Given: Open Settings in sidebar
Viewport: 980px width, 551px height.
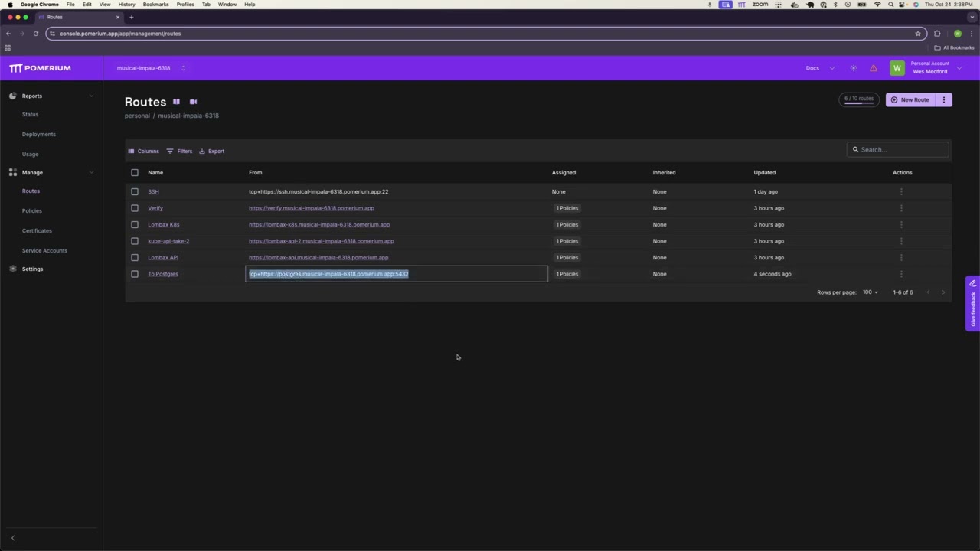Looking at the screenshot, I should tap(32, 269).
